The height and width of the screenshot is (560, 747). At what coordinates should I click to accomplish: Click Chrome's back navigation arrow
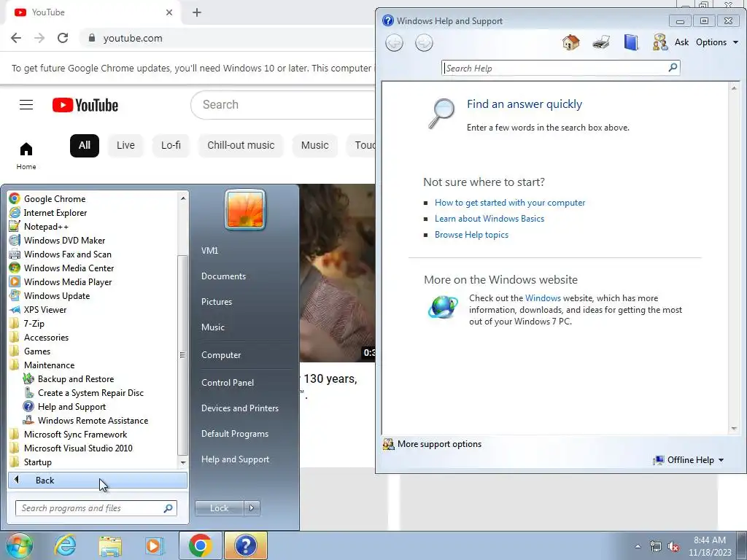pyautogui.click(x=16, y=38)
